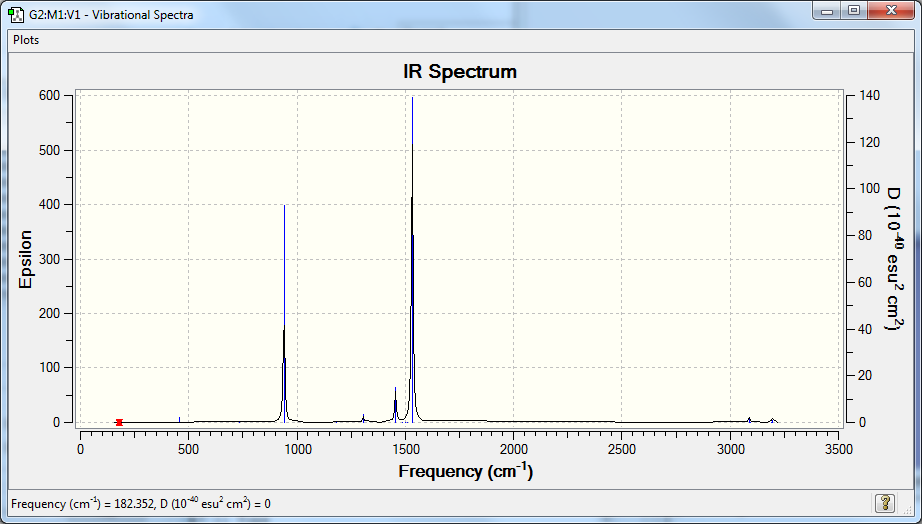Click the Epsilon axis label
Viewport: 922px width, 524px height.
(25, 259)
